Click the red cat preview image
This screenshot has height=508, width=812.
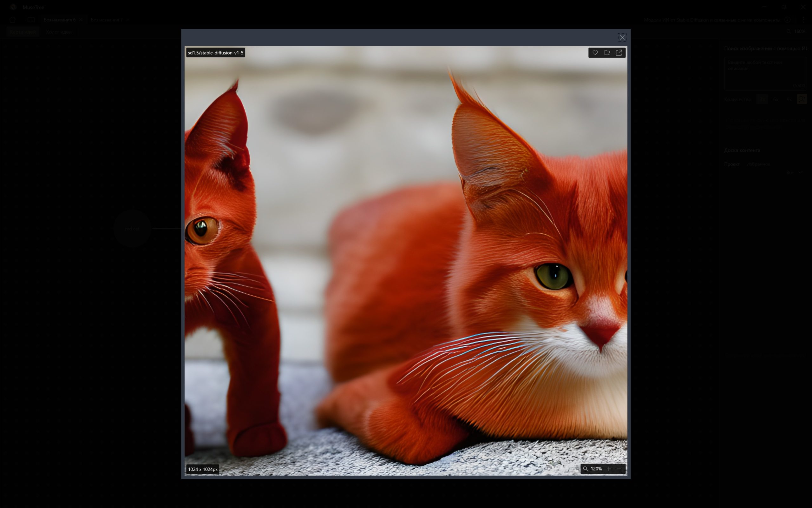[x=406, y=260]
